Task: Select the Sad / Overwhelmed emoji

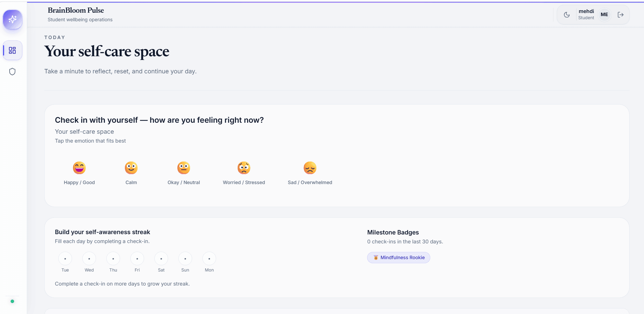Action: [x=310, y=168]
